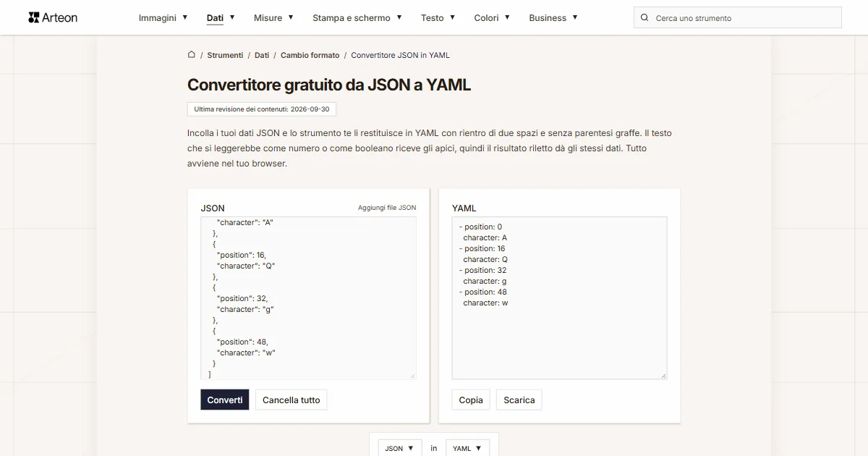Open the Dati breadcrumb link
868x456 pixels.
pyautogui.click(x=262, y=55)
